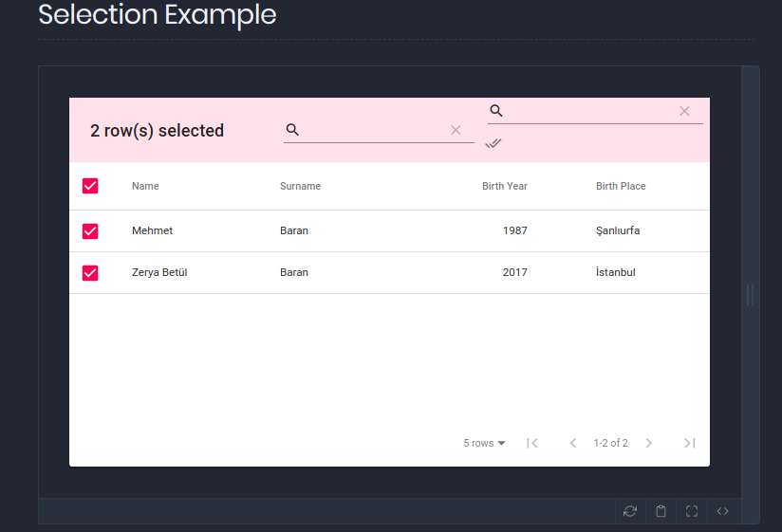Sort by the Name column header
The image size is (782, 532).
tap(145, 186)
